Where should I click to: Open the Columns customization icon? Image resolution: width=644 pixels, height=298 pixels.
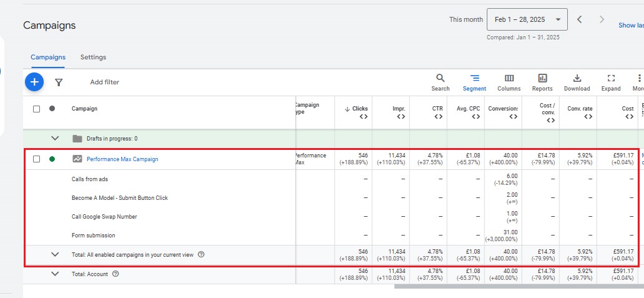tap(509, 78)
